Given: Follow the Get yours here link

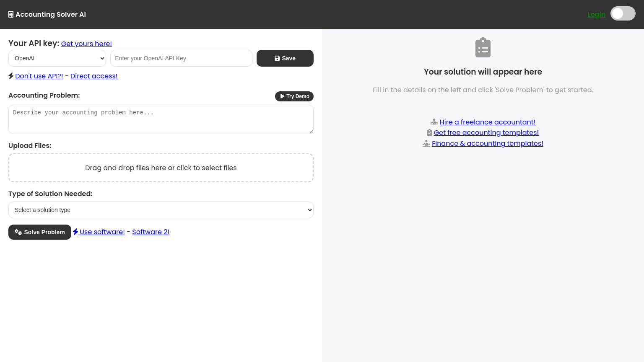Looking at the screenshot, I should (x=86, y=44).
